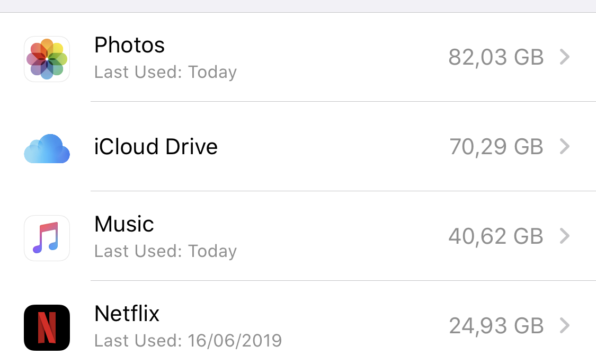Click the gray header strip above Photos
Screen dimensions: 596x364
click(x=298, y=6)
